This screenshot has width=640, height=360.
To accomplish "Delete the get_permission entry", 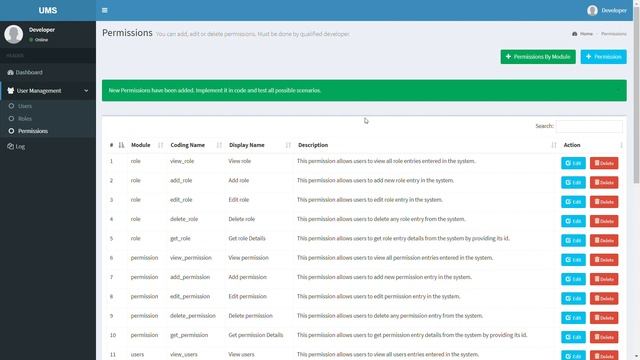I will (x=604, y=337).
